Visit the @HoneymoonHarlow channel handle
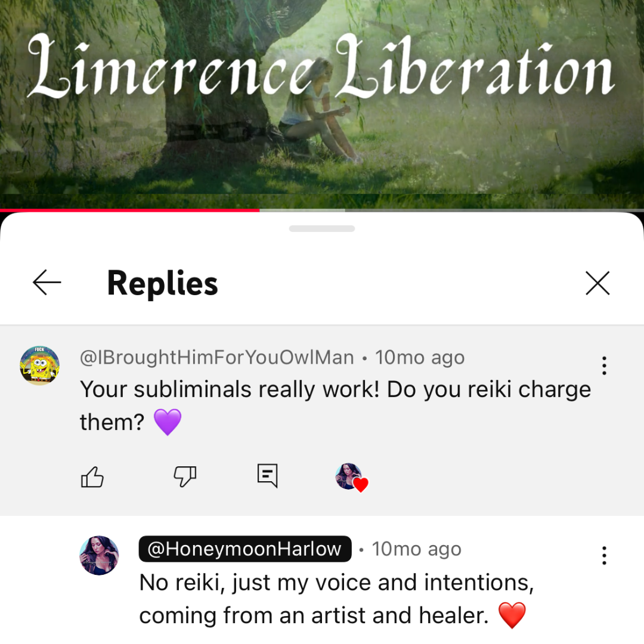This screenshot has width=644, height=644. pos(245,549)
